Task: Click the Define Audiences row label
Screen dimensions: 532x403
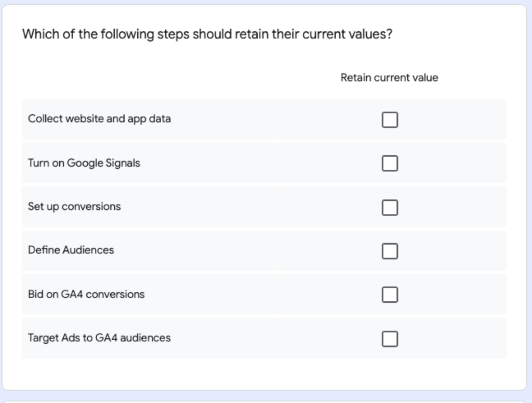Action: pyautogui.click(x=71, y=250)
